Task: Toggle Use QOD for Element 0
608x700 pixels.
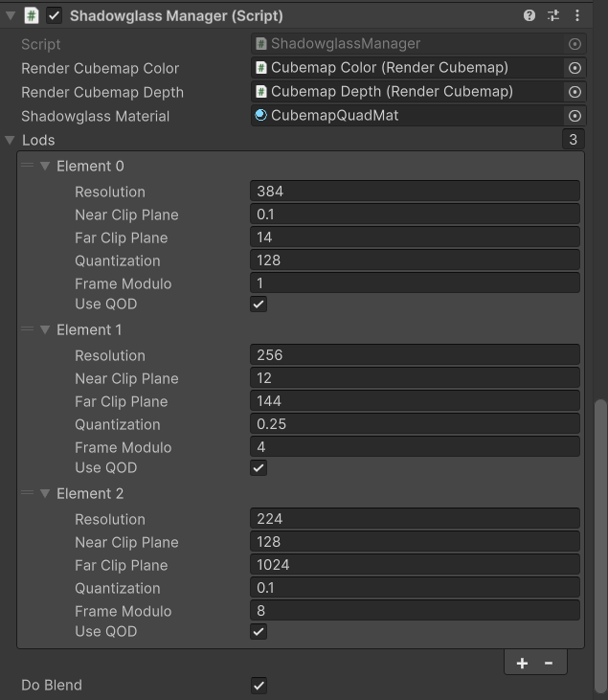Action: point(259,305)
